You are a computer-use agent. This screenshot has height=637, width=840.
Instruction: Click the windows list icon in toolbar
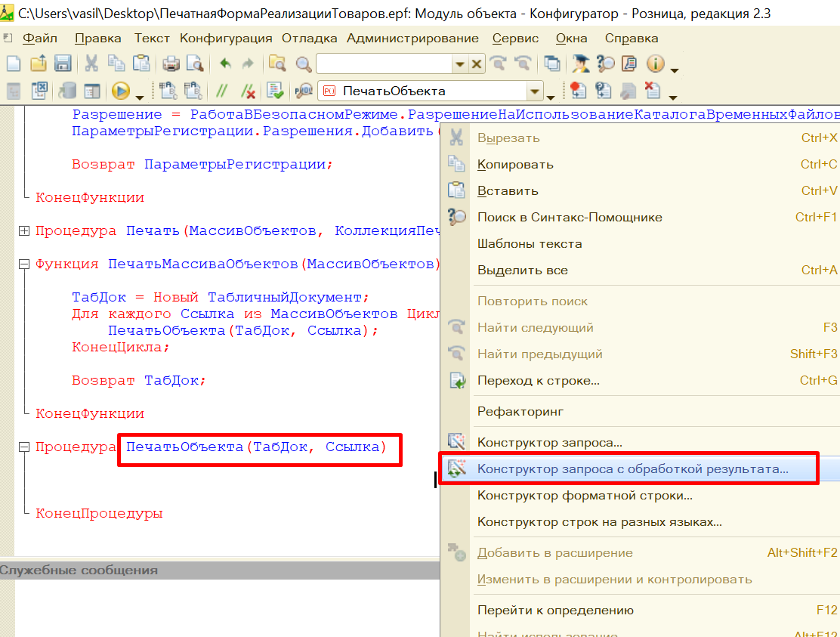pos(551,63)
